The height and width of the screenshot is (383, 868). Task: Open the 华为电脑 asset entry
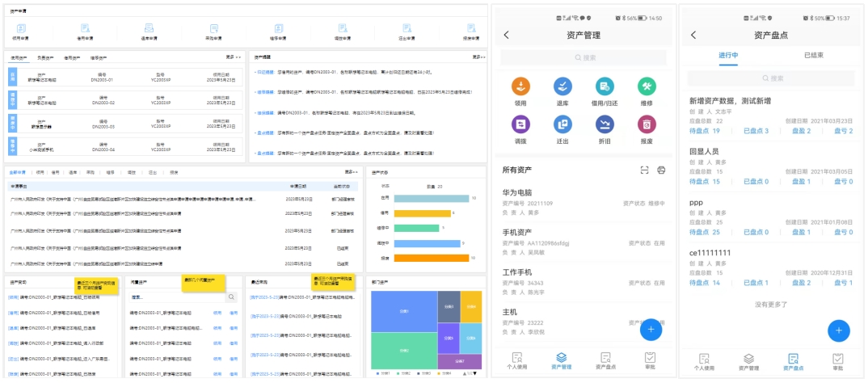pos(584,202)
